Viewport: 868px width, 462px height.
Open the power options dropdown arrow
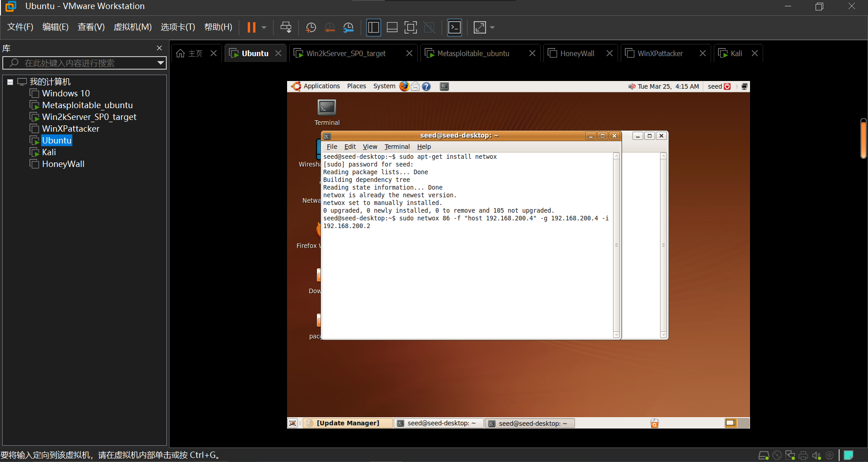[x=264, y=28]
